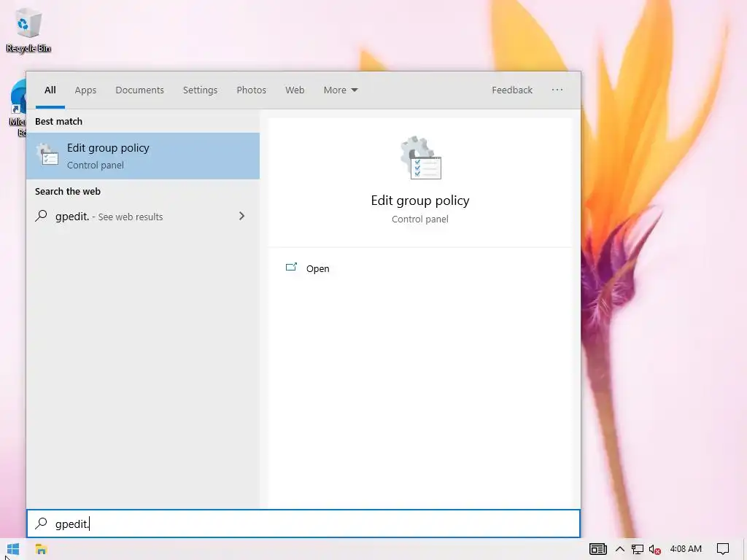This screenshot has height=560, width=747.
Task: Click the Microsoft Edge desktop shortcut
Action: tap(18, 109)
